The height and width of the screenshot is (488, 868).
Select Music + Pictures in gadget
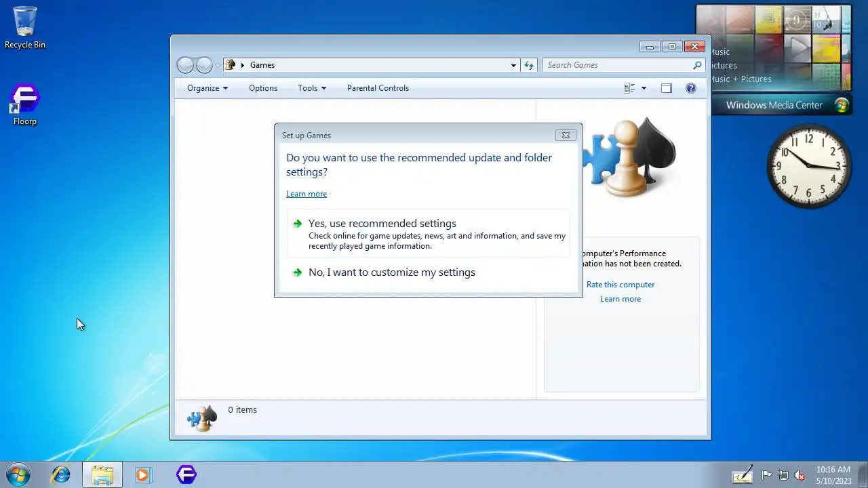pos(741,79)
